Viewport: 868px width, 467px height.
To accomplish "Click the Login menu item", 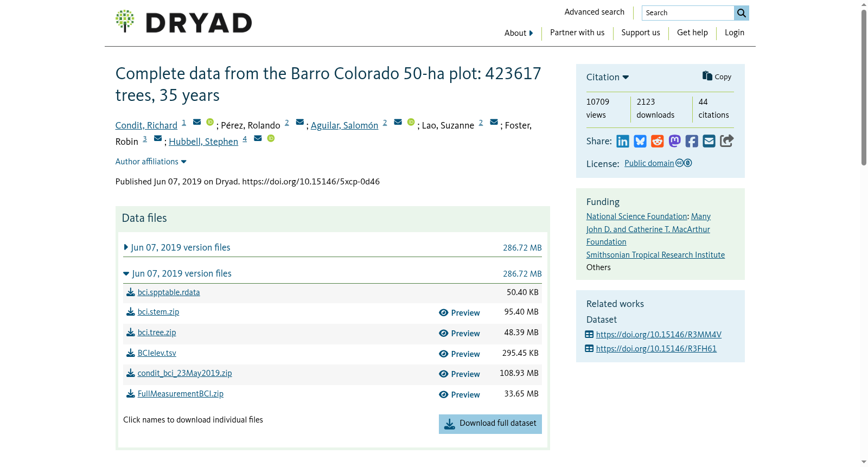I will (x=735, y=33).
